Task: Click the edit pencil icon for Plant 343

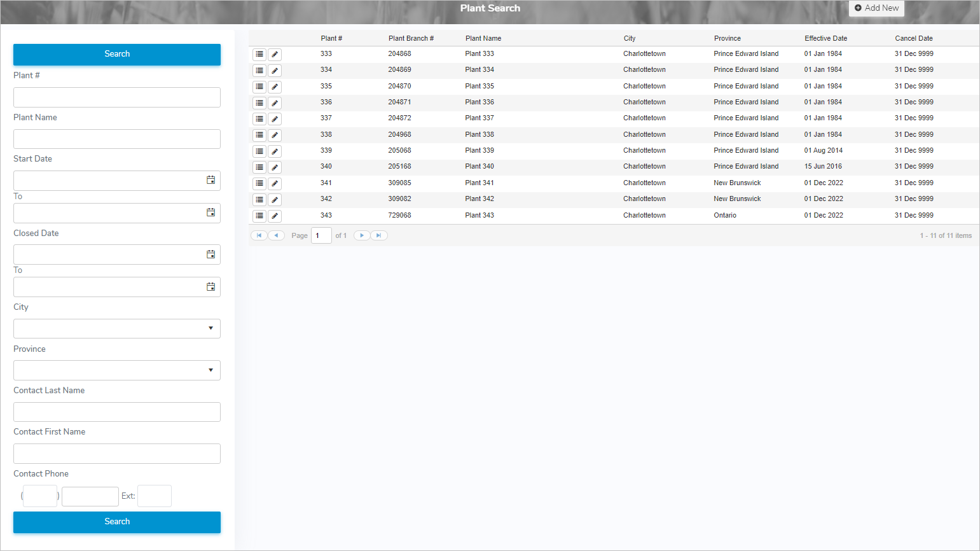Action: 275,216
